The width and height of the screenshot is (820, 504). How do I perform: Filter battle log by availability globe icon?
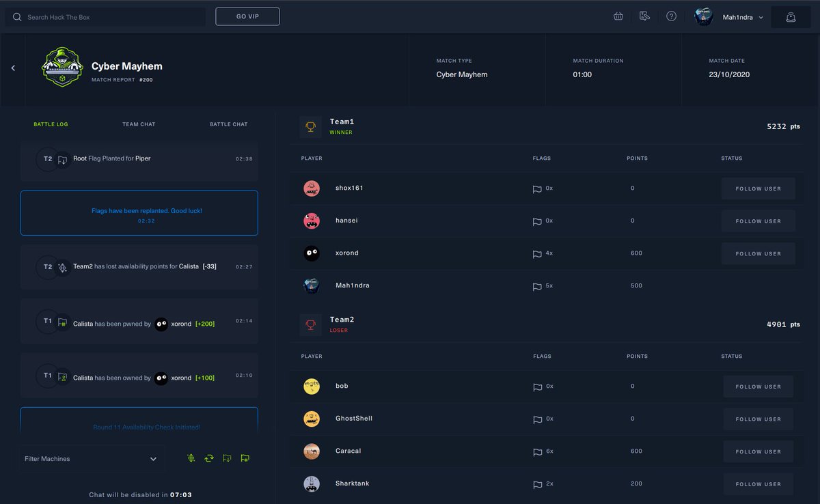tap(191, 458)
